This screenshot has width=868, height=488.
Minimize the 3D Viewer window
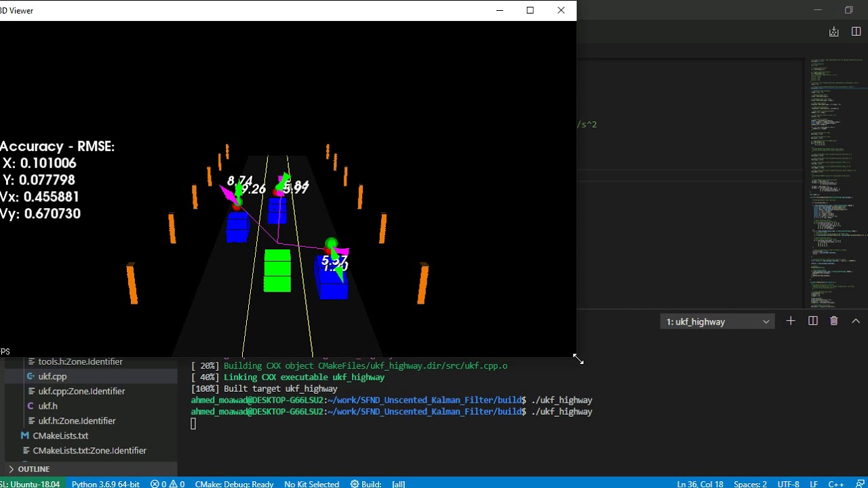click(500, 10)
